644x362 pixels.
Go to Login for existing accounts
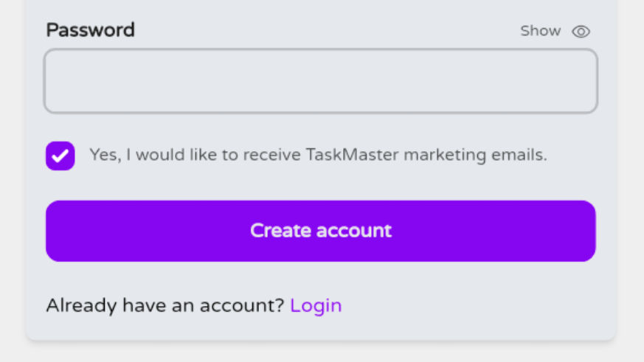click(316, 305)
